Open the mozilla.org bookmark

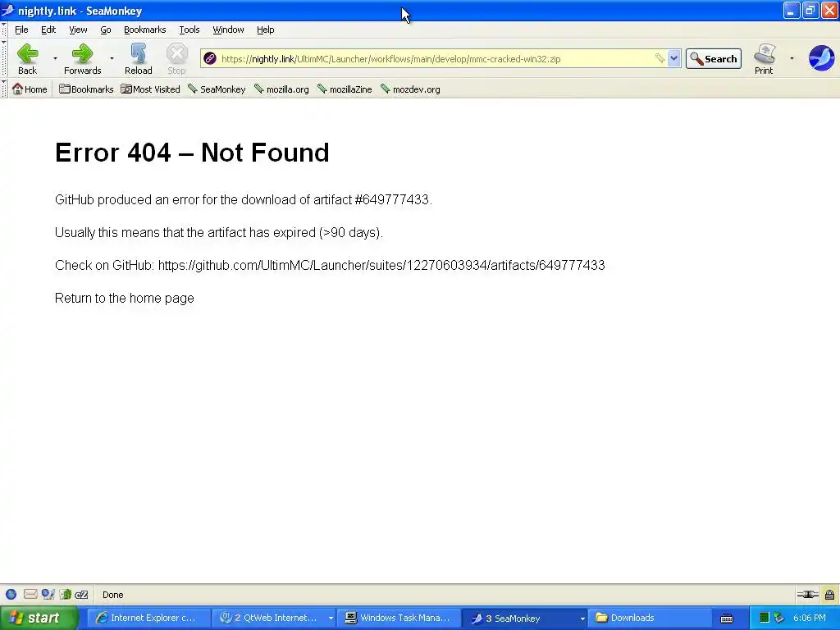tap(281, 89)
